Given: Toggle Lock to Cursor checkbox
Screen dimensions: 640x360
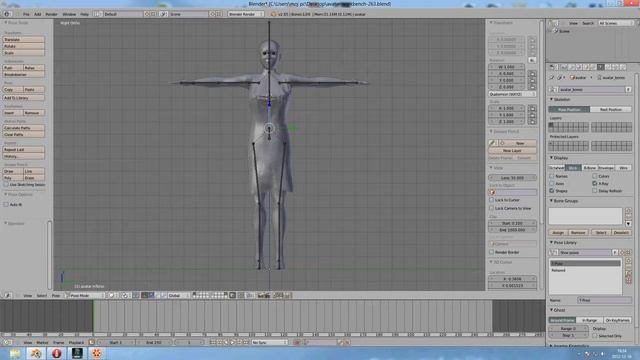Looking at the screenshot, I should click(491, 200).
